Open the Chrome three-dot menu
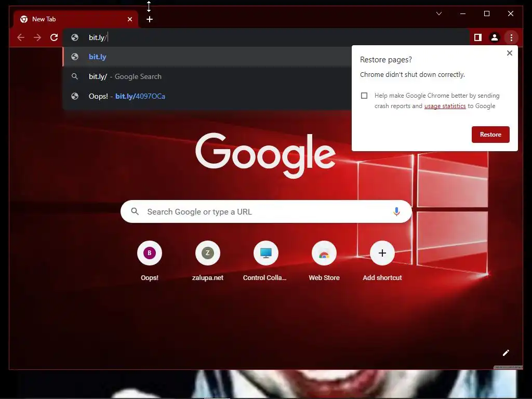Screen dimensions: 532x399 pos(511,37)
